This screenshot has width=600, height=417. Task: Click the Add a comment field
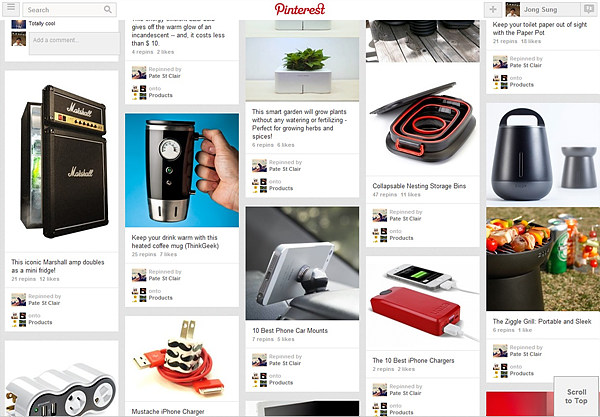[74, 43]
